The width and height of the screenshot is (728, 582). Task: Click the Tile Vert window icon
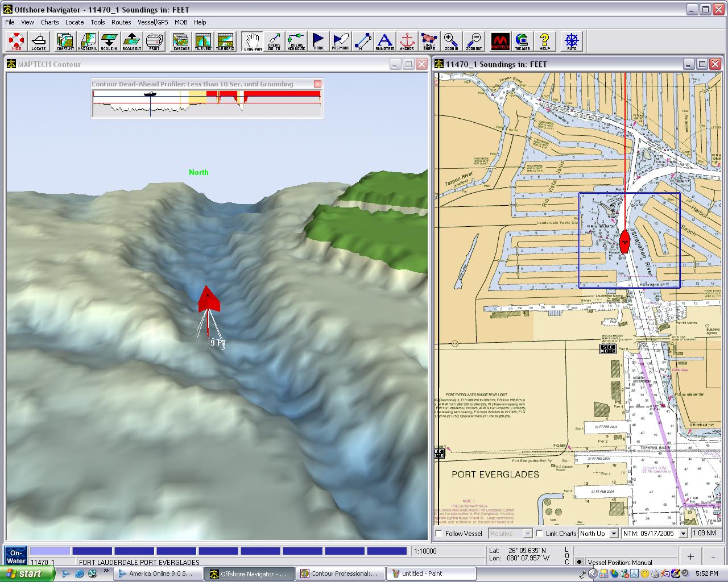pyautogui.click(x=203, y=41)
